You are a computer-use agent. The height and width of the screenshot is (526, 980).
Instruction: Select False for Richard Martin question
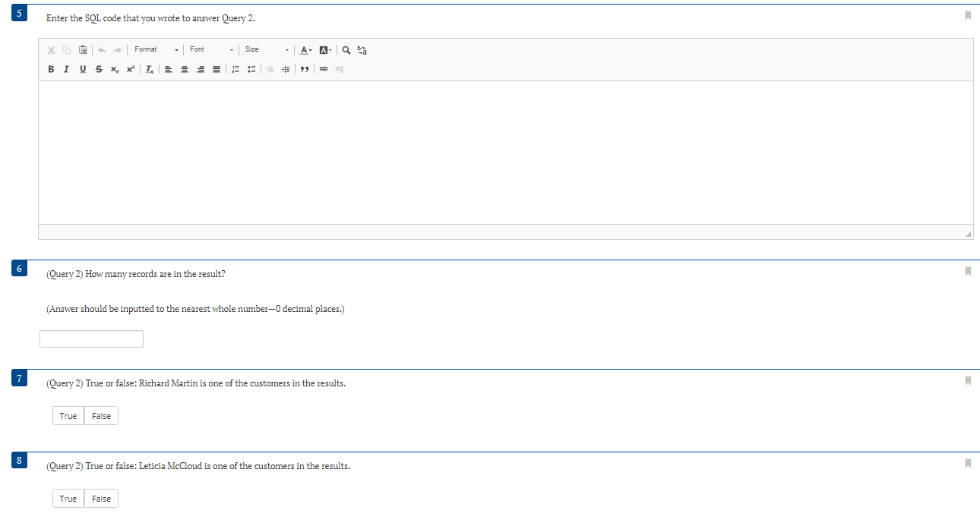[101, 416]
